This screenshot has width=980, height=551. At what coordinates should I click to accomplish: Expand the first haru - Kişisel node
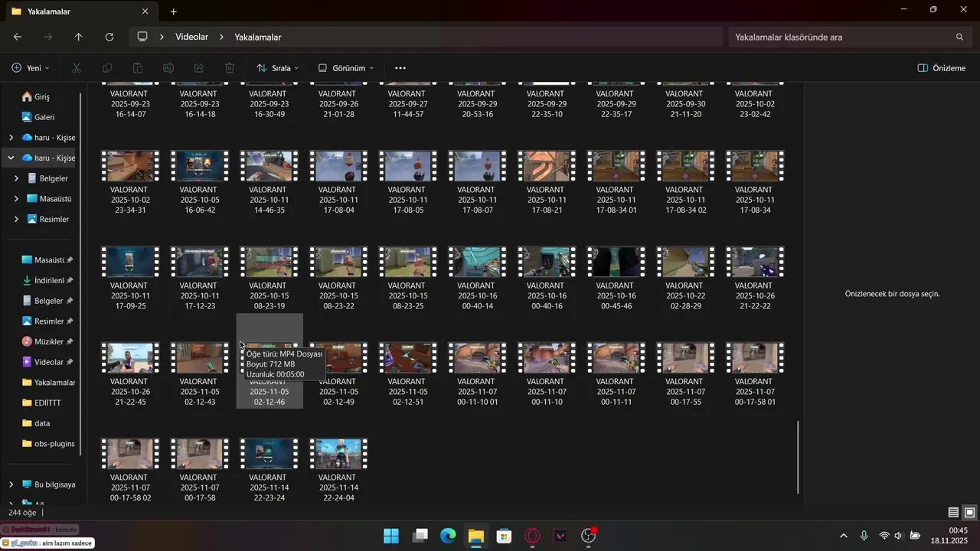(11, 138)
